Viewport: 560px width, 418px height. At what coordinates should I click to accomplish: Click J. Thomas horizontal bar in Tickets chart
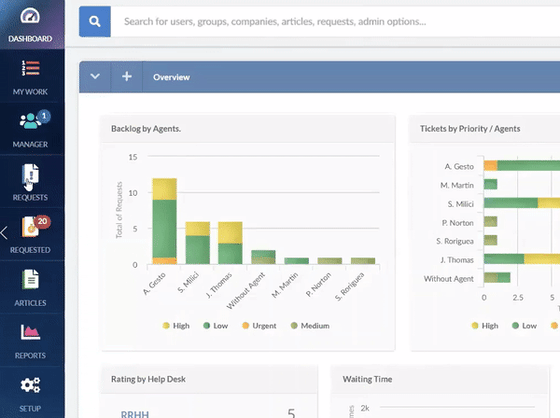point(522,259)
